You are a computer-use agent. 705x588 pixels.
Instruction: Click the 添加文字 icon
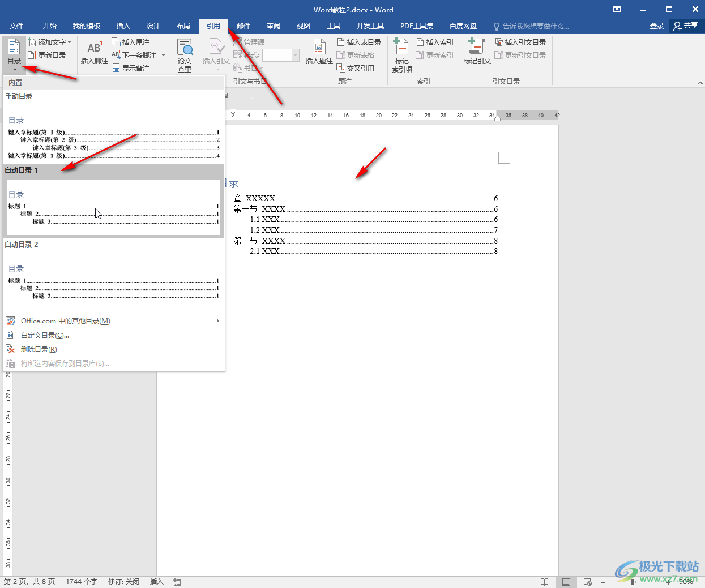pyautogui.click(x=32, y=42)
